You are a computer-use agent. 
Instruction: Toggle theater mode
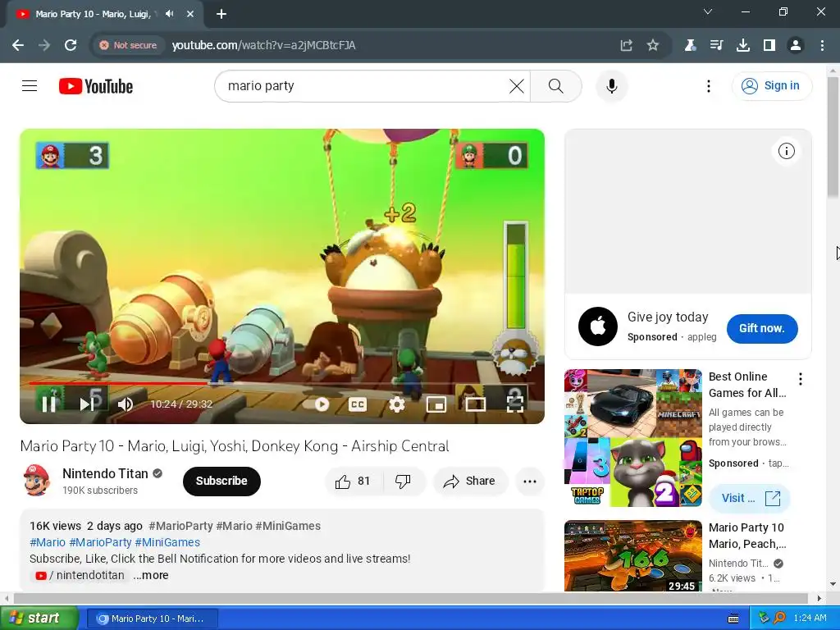[x=475, y=404]
